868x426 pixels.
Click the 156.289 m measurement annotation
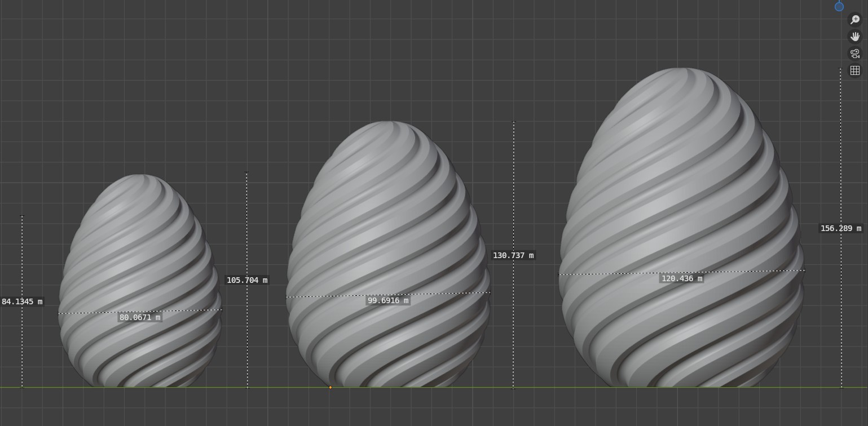click(840, 229)
